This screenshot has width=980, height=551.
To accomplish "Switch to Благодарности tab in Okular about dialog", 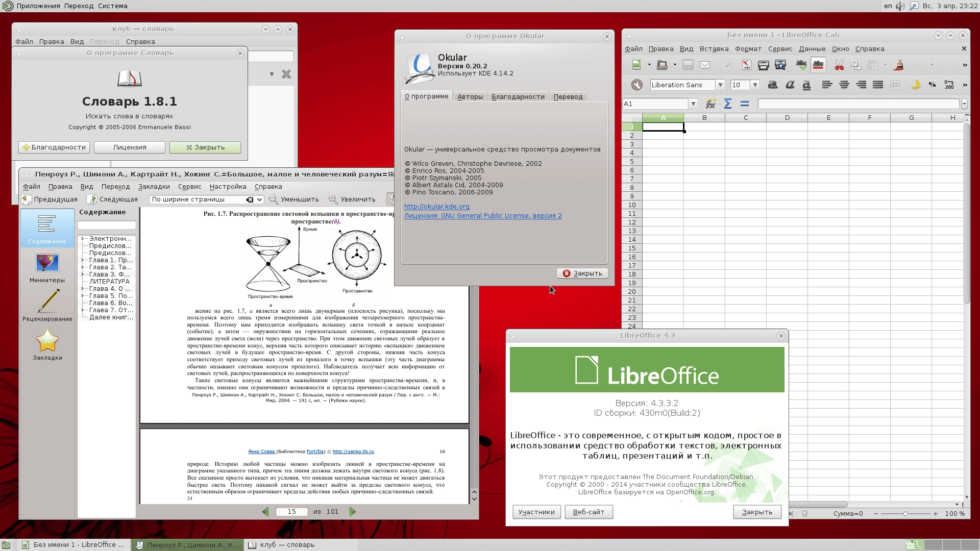I will tap(518, 96).
